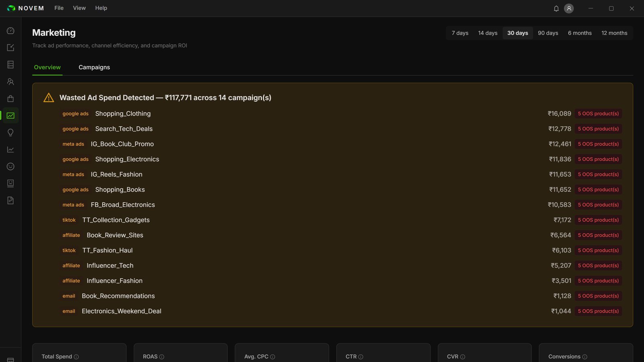This screenshot has width=644, height=362.
Task: Open the shopping bag products icon
Action: (10, 99)
